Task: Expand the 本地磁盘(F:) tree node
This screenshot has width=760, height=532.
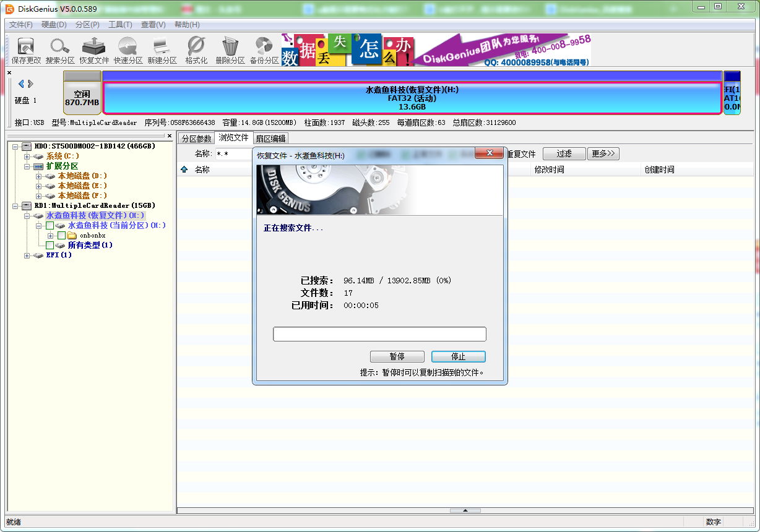Action: coord(38,195)
